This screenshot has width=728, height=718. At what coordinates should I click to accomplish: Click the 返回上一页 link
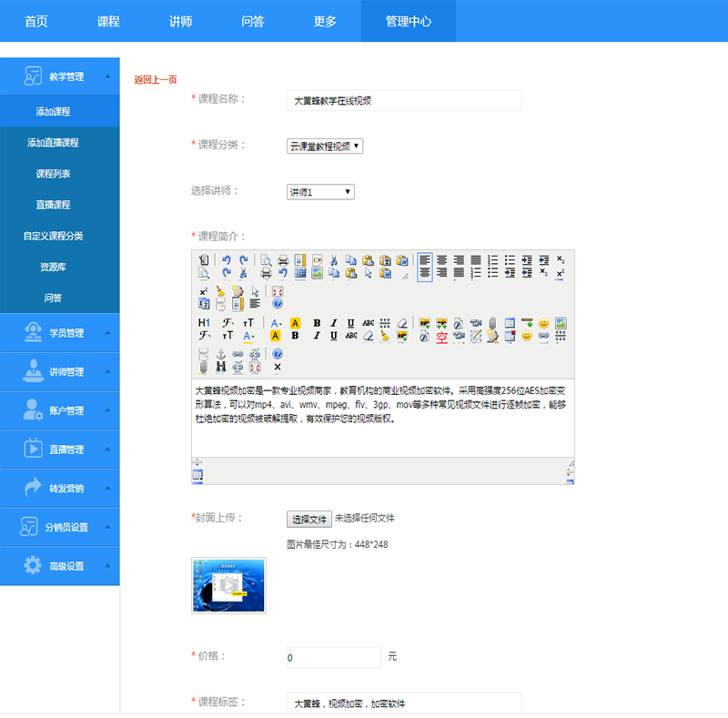point(156,80)
